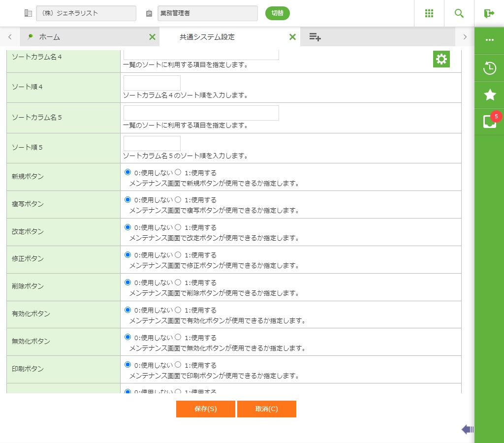The width and height of the screenshot is (504, 443).
Task: Click the three-dots more icon in sidebar
Action: point(489,40)
